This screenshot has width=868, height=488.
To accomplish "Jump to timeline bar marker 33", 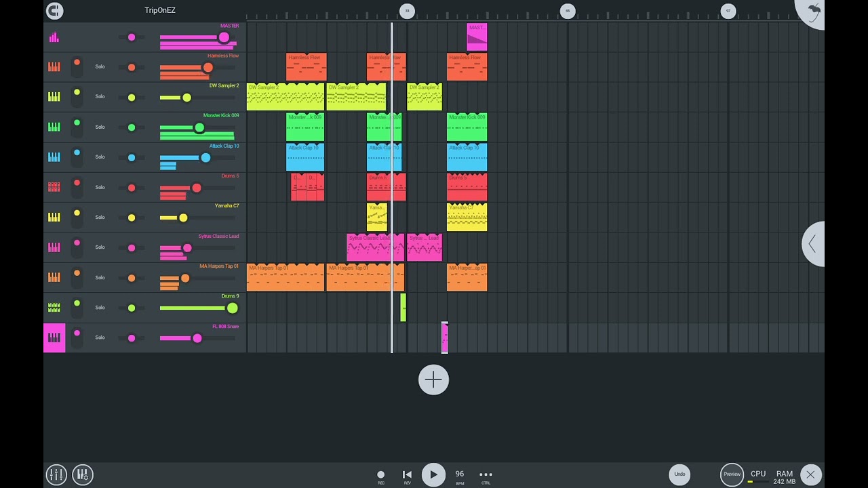I will (x=407, y=10).
